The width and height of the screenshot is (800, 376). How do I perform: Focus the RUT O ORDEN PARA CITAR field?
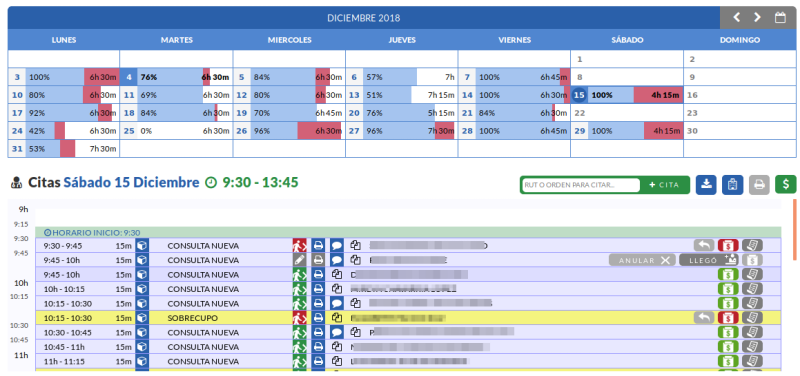[x=581, y=185]
